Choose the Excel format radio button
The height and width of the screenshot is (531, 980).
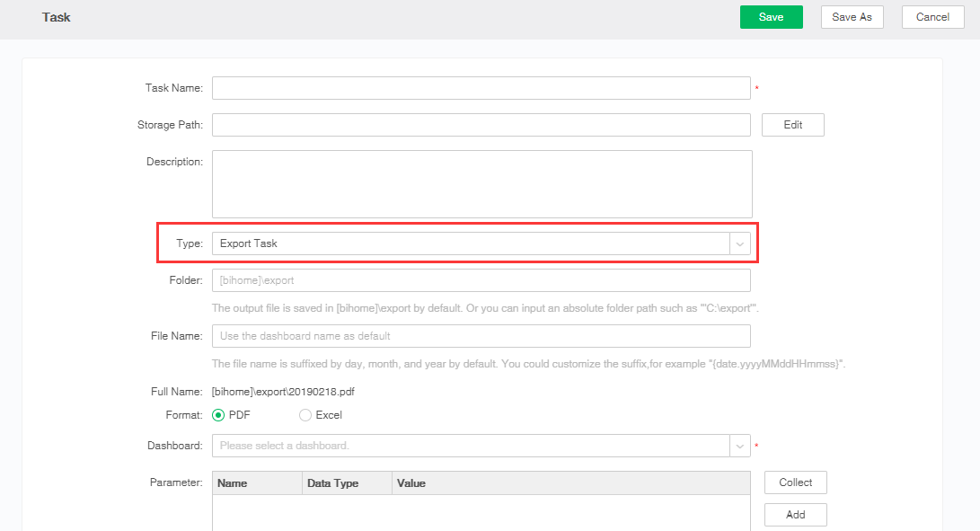point(305,415)
